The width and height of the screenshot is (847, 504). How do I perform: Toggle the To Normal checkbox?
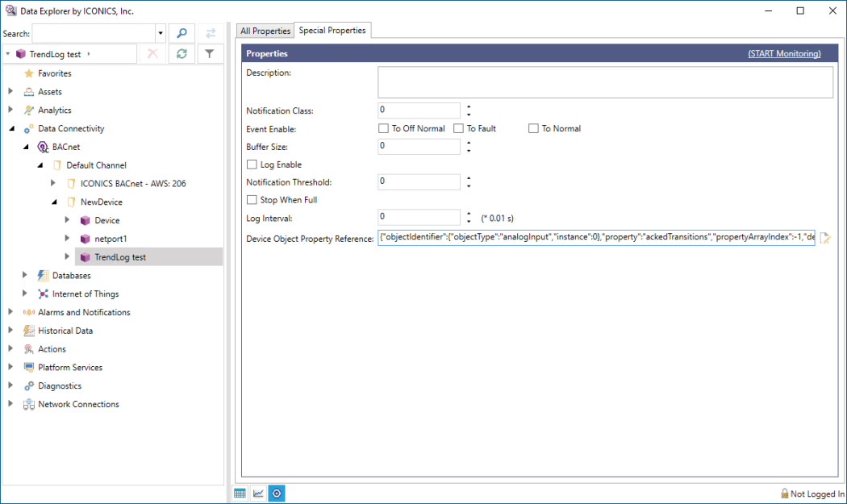[x=534, y=128]
